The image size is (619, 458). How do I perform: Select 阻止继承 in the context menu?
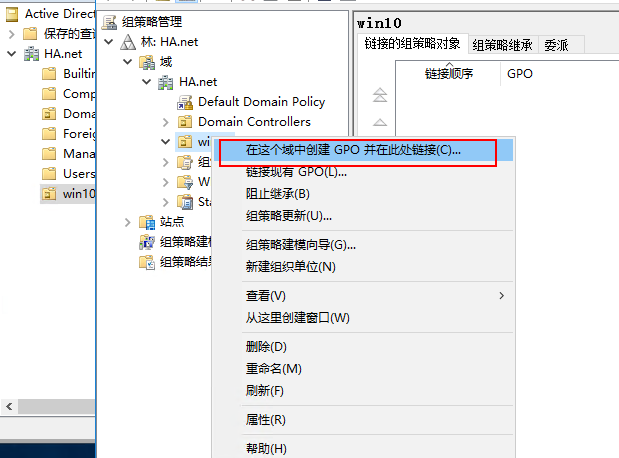click(277, 193)
